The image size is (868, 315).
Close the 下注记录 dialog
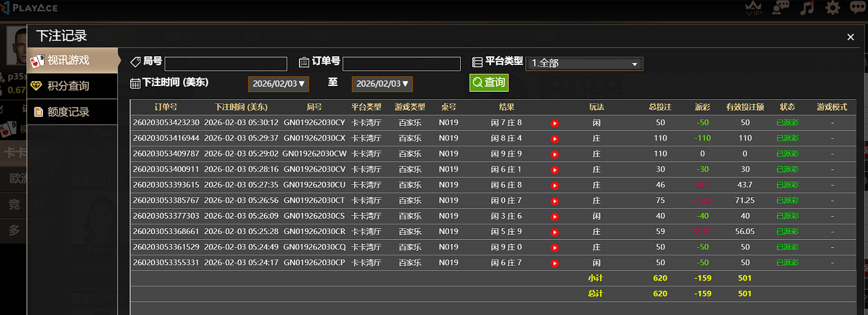pos(850,37)
